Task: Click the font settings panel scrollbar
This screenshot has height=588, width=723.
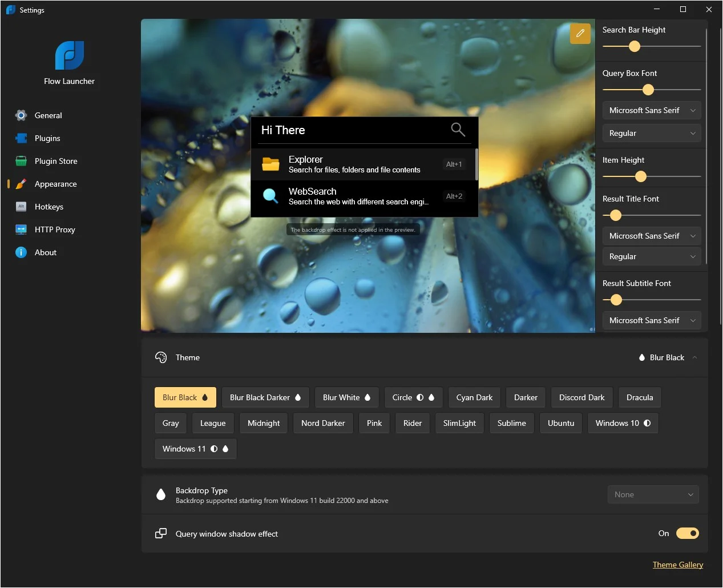Action: [x=706, y=146]
